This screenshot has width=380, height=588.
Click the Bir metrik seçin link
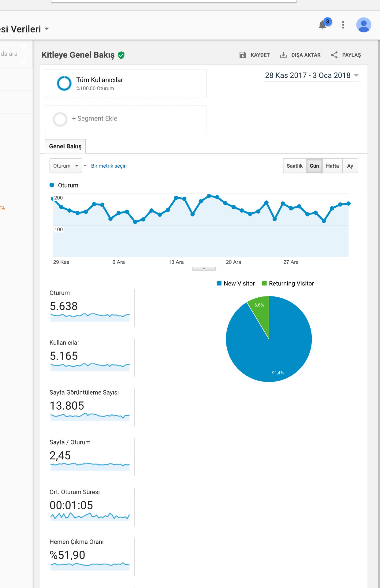point(109,166)
